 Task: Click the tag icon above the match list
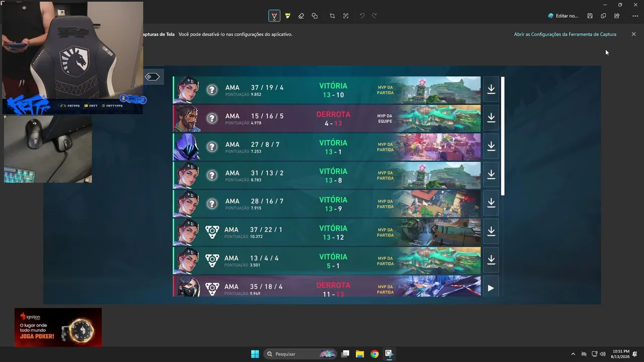pyautogui.click(x=152, y=77)
